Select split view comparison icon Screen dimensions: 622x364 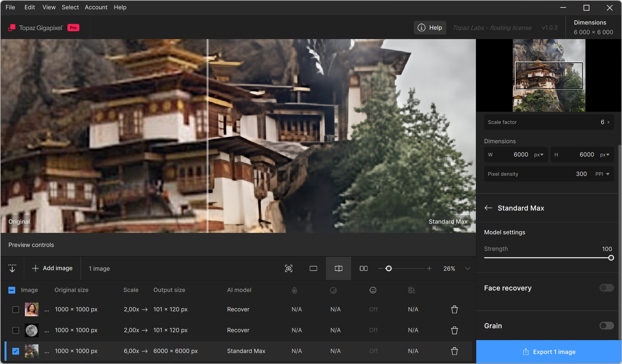(338, 268)
